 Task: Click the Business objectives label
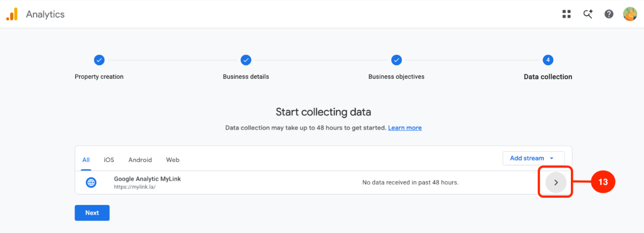pyautogui.click(x=396, y=77)
